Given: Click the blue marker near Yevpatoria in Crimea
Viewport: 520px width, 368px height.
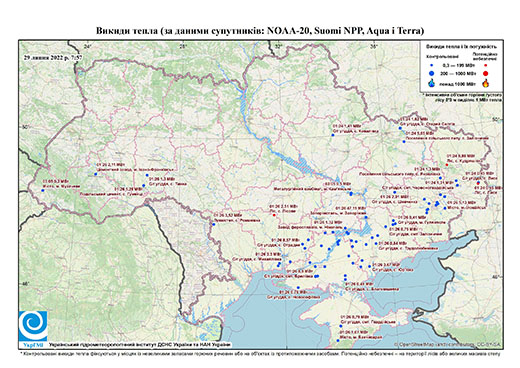Looking at the screenshot, I should [x=338, y=340].
